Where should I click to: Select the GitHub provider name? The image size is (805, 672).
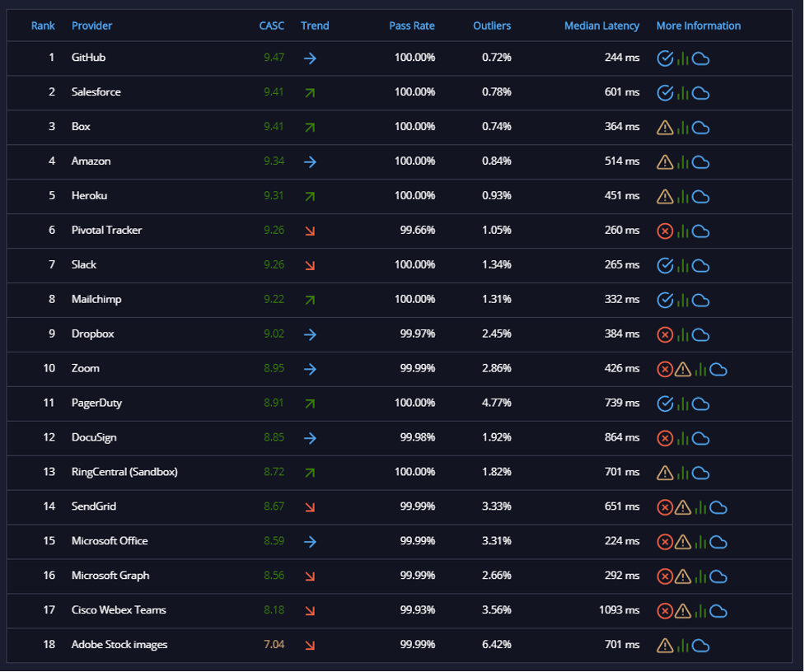pyautogui.click(x=88, y=58)
